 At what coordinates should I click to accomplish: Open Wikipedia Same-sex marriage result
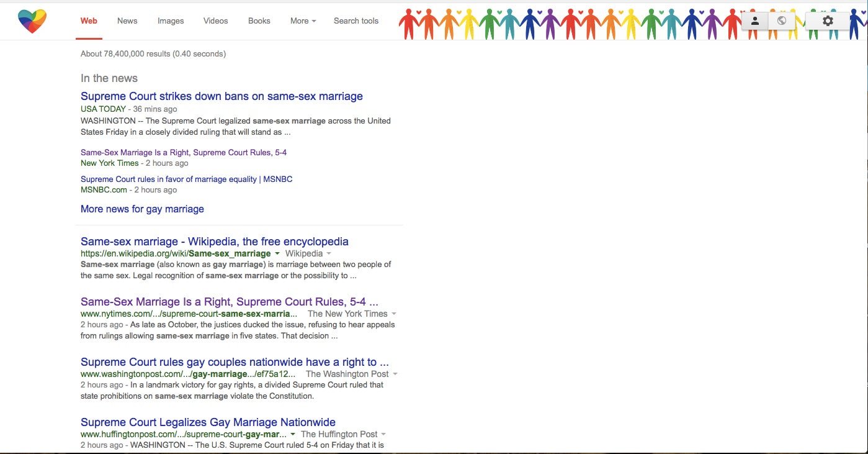coord(215,242)
